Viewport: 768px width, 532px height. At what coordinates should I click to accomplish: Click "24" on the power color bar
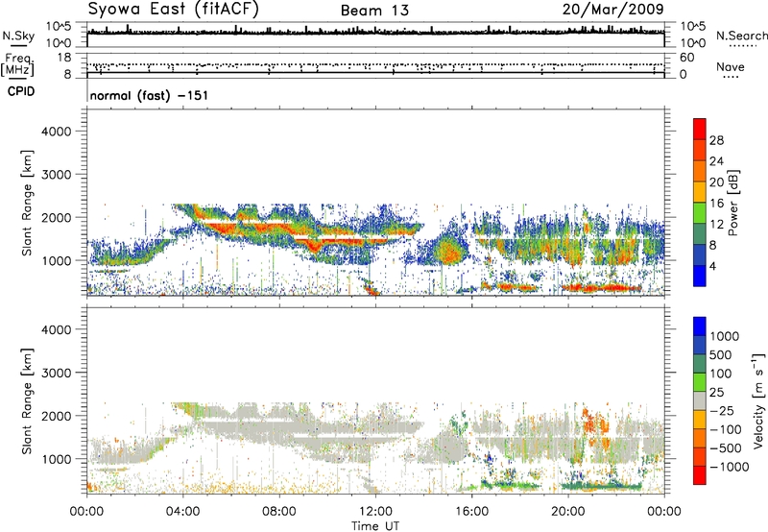pos(716,161)
